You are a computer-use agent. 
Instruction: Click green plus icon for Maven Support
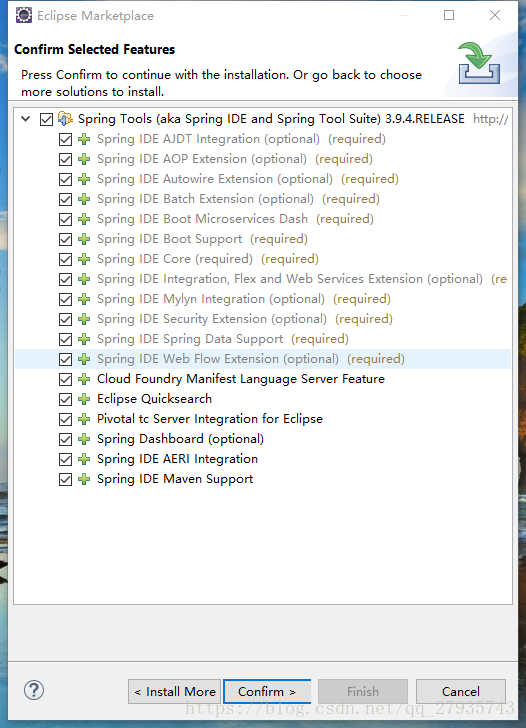[84, 479]
